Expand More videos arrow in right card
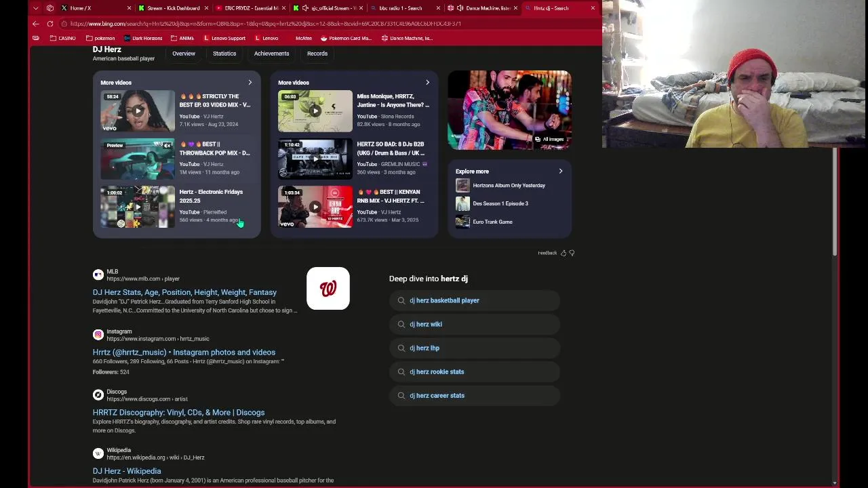Image resolution: width=868 pixels, height=488 pixels. (427, 83)
